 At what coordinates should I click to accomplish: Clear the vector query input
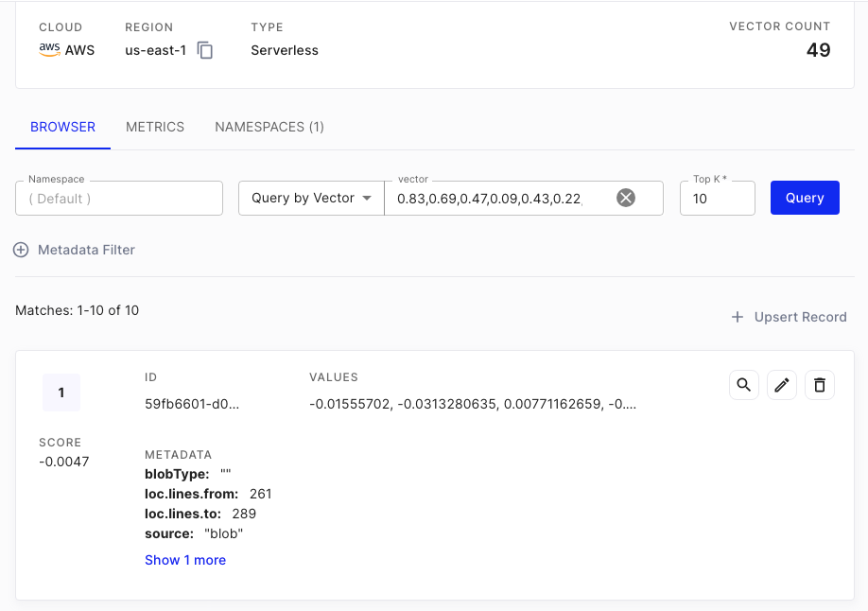pos(626,198)
